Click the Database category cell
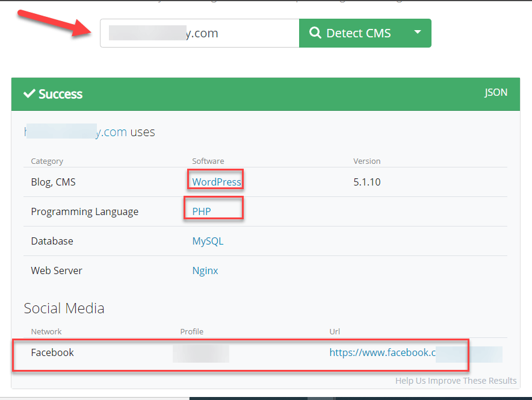The image size is (532, 400). click(52, 241)
